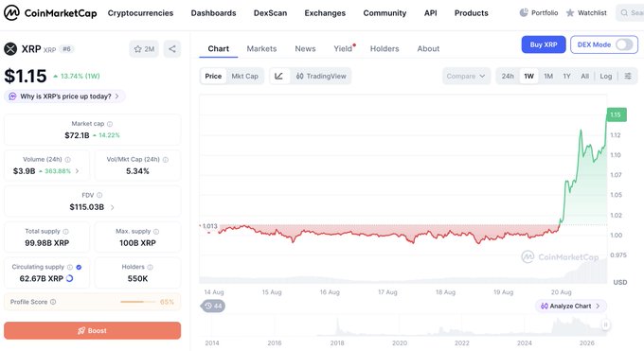
Task: Select line chart style icon
Action: 278,76
